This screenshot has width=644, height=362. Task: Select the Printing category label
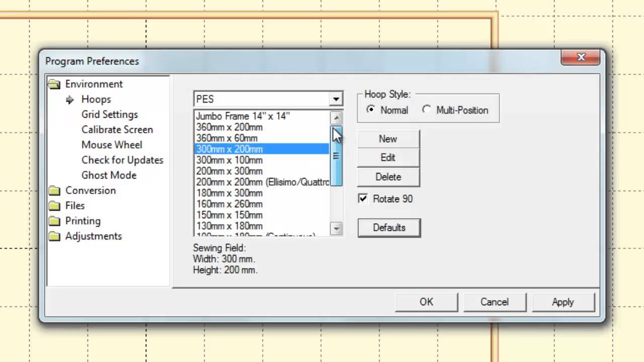pos(83,221)
